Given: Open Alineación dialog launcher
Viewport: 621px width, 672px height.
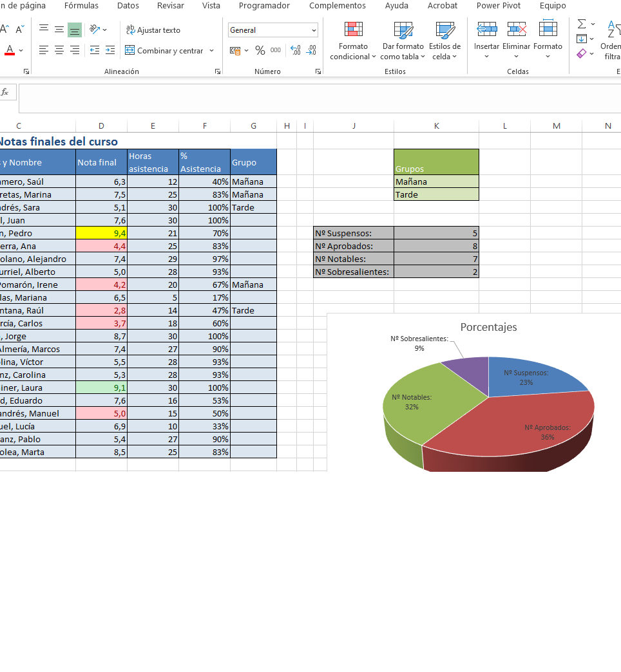Looking at the screenshot, I should [218, 71].
